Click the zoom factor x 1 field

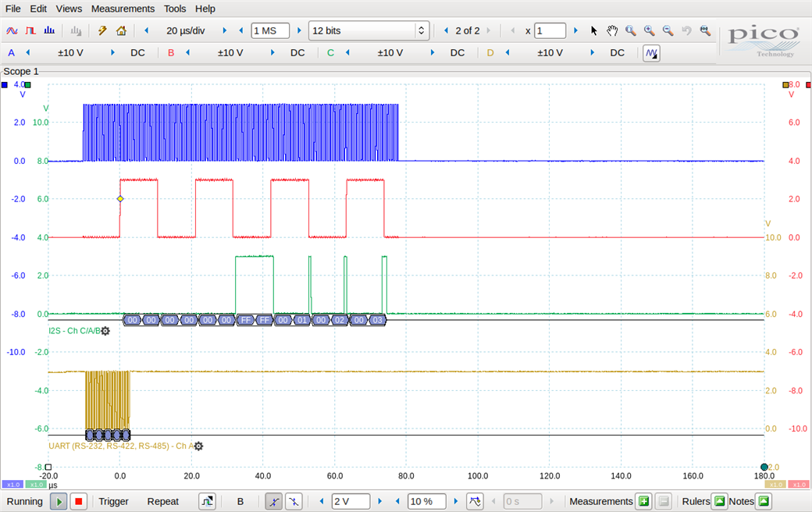550,30
